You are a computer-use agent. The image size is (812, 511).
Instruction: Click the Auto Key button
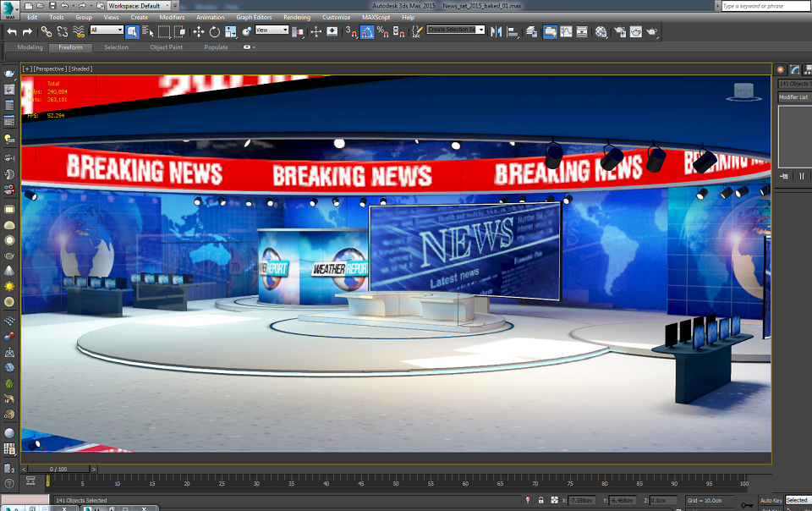pyautogui.click(x=771, y=500)
